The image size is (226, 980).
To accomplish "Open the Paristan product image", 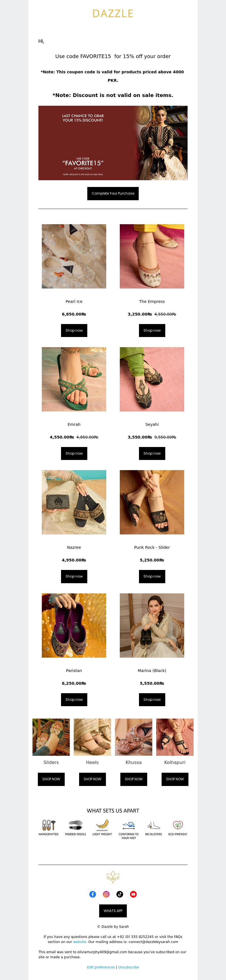I will [x=74, y=626].
